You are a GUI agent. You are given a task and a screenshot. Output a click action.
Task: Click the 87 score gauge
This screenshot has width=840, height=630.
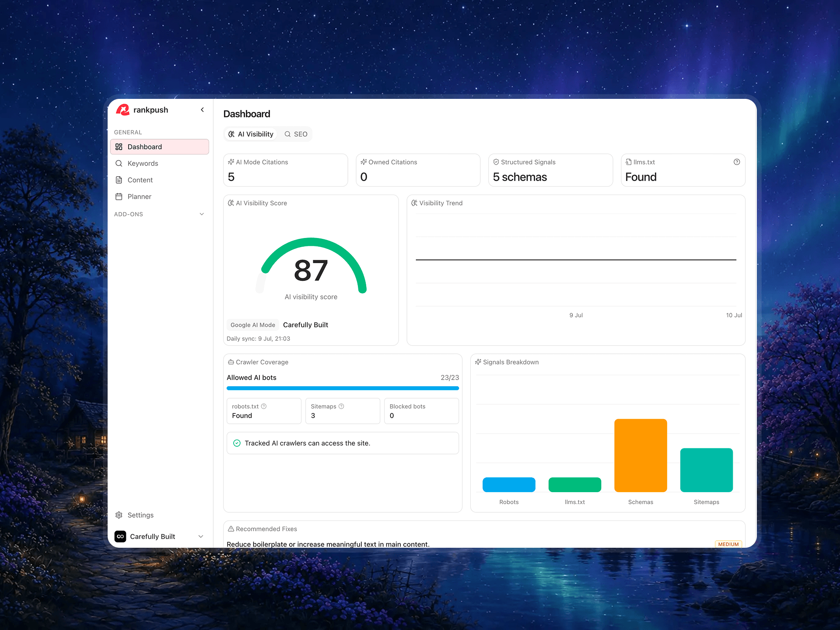pyautogui.click(x=311, y=266)
